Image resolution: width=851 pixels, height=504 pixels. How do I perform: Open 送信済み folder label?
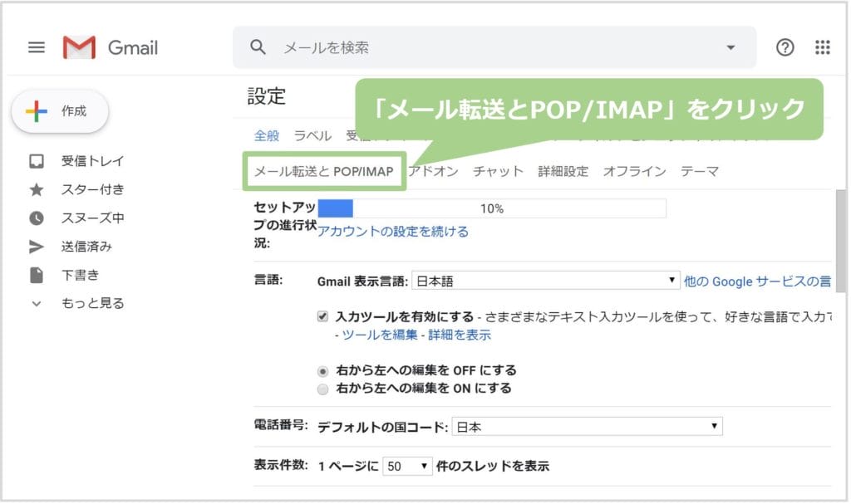(86, 247)
